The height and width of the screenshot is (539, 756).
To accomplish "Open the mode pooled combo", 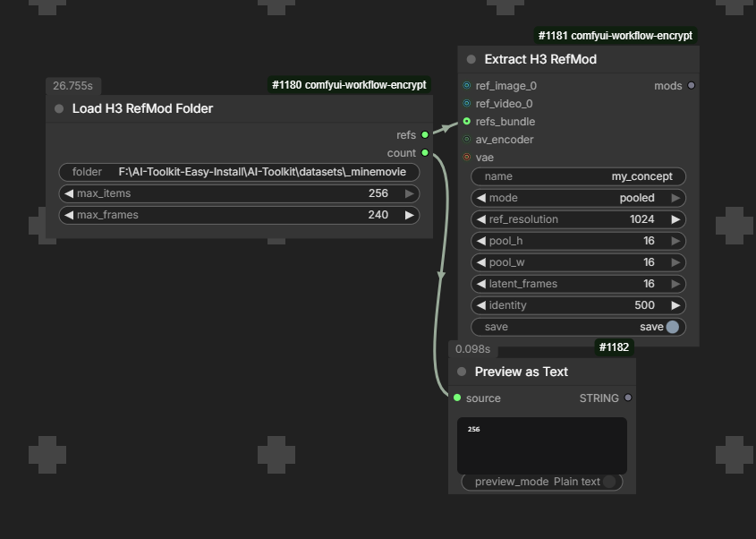I will (x=578, y=198).
